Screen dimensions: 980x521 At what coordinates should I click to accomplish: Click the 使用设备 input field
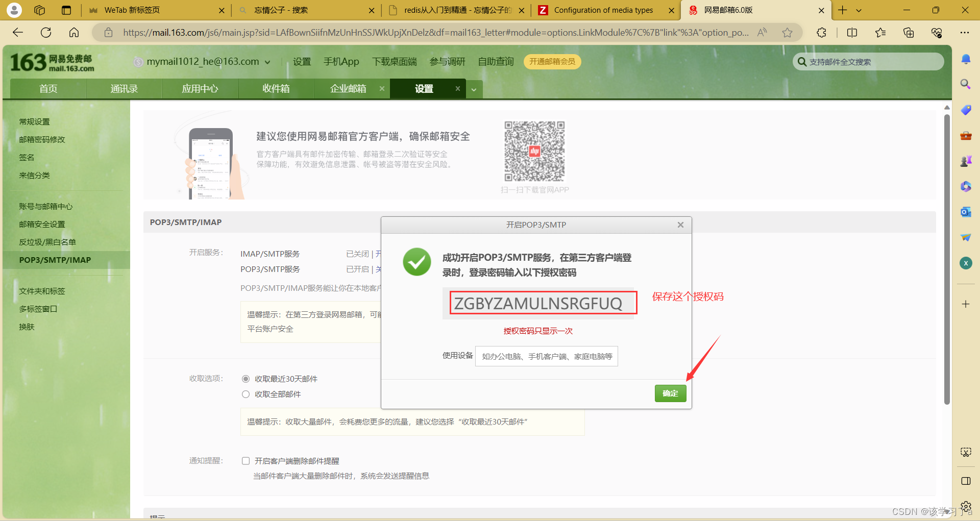pos(546,356)
